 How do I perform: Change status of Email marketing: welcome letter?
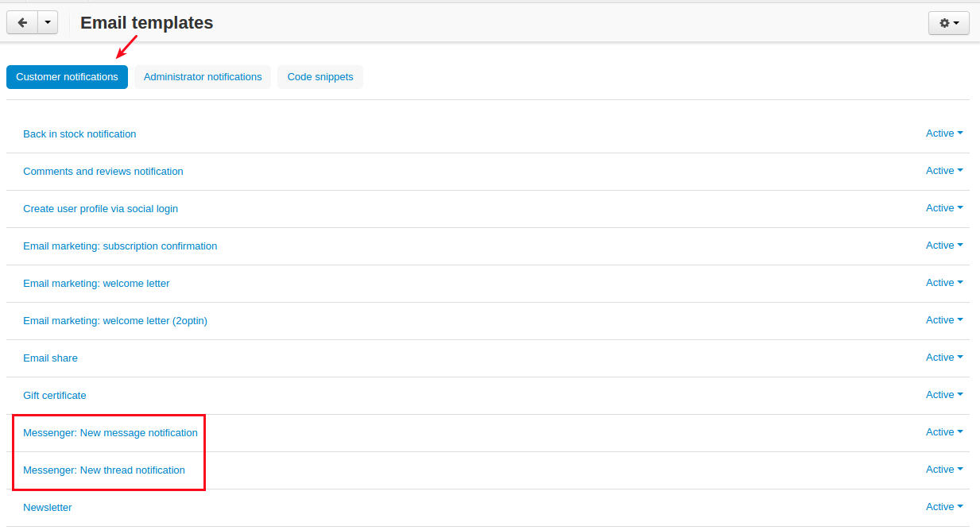point(944,283)
